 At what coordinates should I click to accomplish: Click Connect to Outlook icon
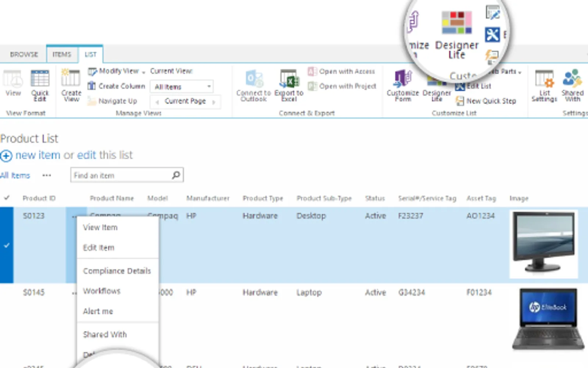click(254, 79)
